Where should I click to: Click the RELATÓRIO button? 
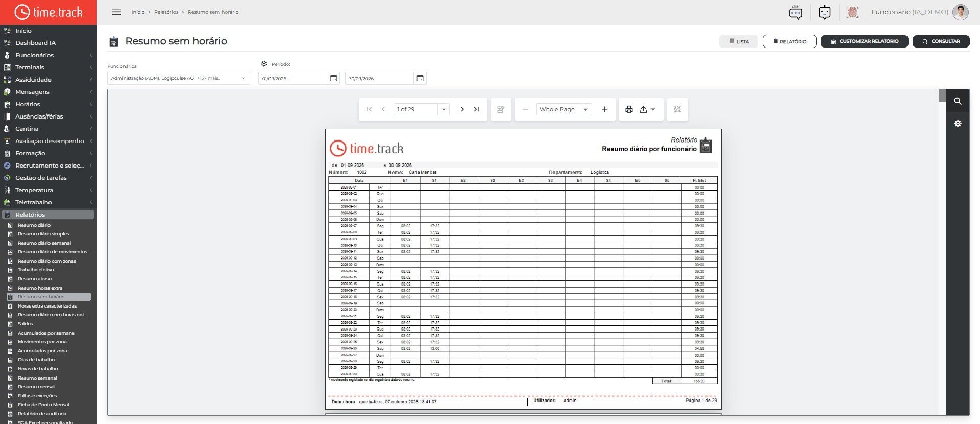pyautogui.click(x=790, y=41)
